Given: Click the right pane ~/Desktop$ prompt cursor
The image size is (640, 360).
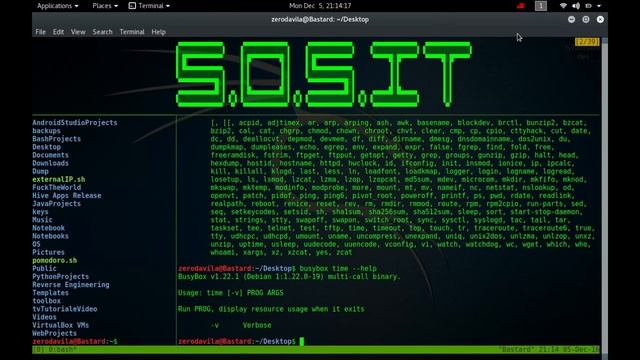Looking at the screenshot, I should tap(302, 341).
